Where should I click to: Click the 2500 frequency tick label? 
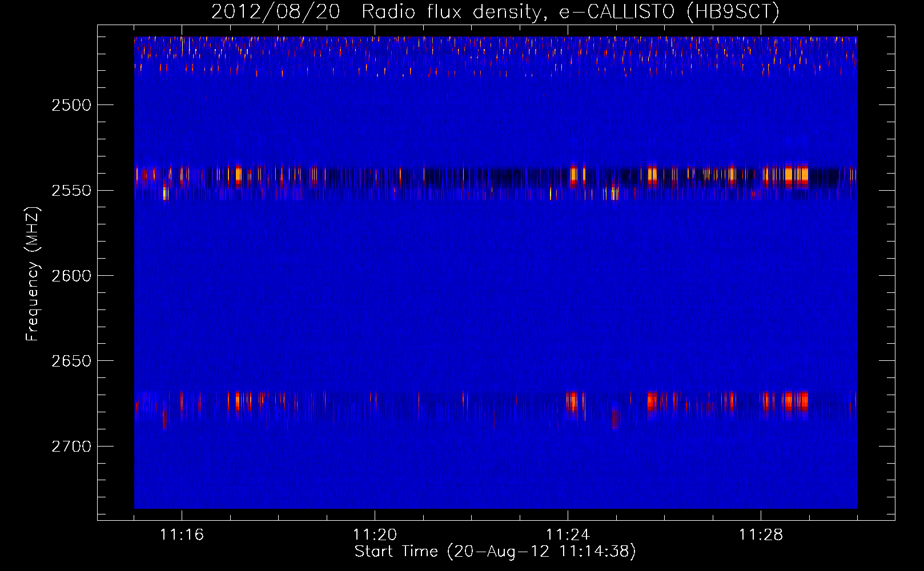tap(71, 105)
